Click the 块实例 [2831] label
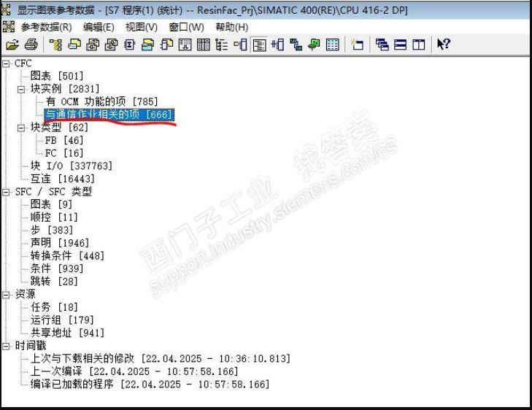532x410 pixels. pos(65,89)
